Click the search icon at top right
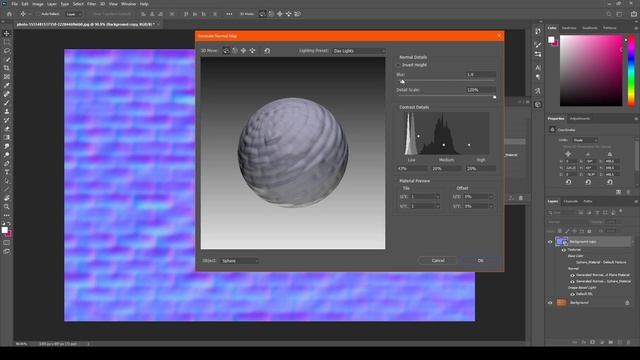 point(609,14)
